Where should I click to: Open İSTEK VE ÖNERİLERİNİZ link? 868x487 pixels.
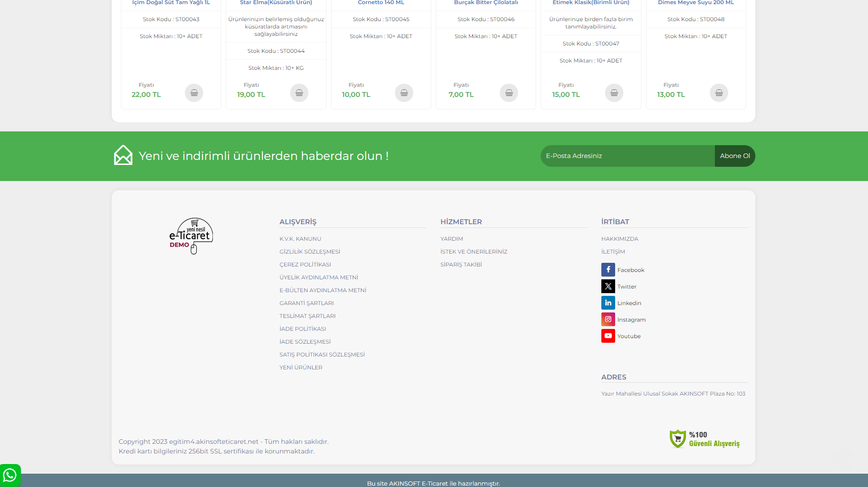(474, 252)
